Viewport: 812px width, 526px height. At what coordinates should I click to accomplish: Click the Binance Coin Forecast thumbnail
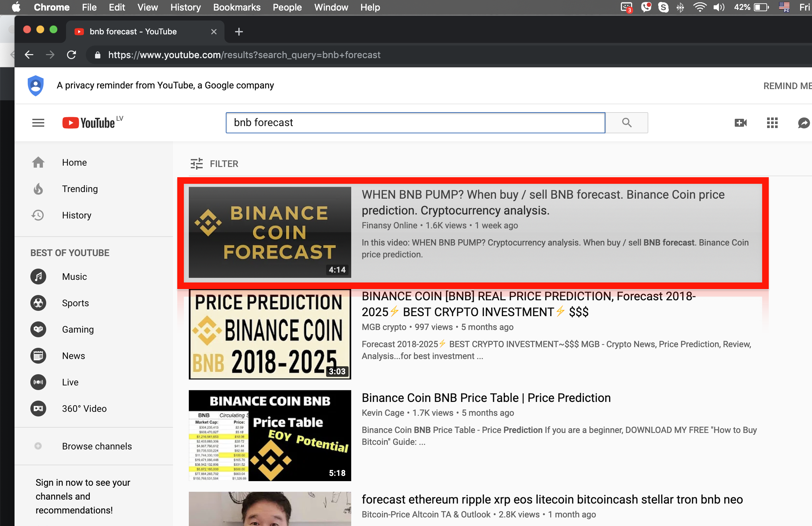click(x=270, y=232)
